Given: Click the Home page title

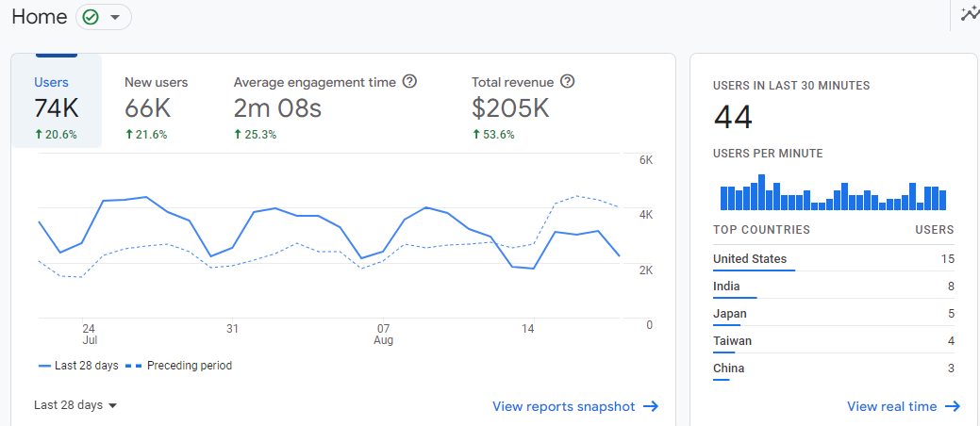Looking at the screenshot, I should coord(39,17).
